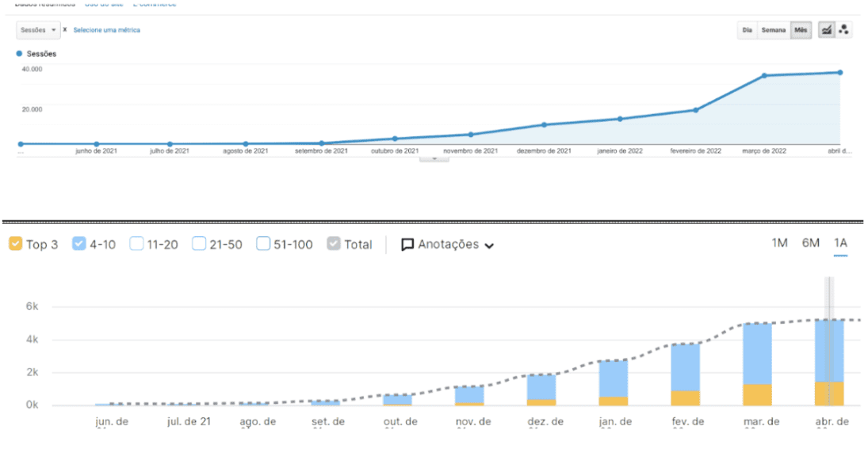Image resolution: width=868 pixels, height=449 pixels.
Task: Click the Anotações speech bubble icon
Action: [x=407, y=245]
